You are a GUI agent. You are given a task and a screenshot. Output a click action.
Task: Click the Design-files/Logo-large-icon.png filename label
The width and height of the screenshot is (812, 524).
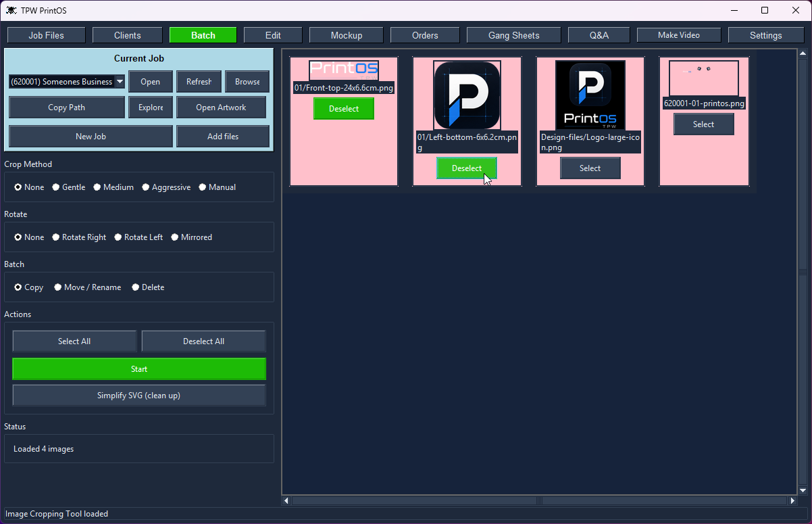click(590, 142)
